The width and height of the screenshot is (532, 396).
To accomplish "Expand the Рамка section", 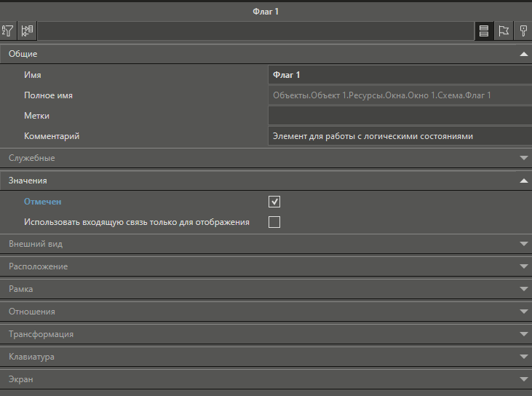I will point(523,290).
